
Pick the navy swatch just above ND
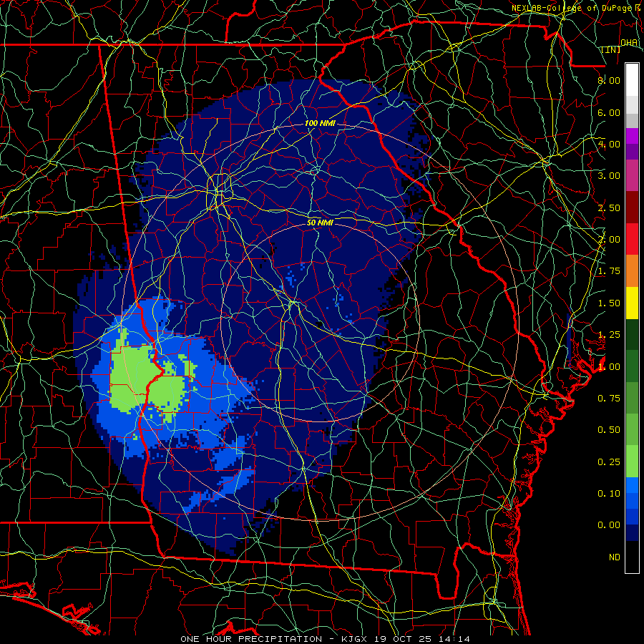click(x=632, y=533)
